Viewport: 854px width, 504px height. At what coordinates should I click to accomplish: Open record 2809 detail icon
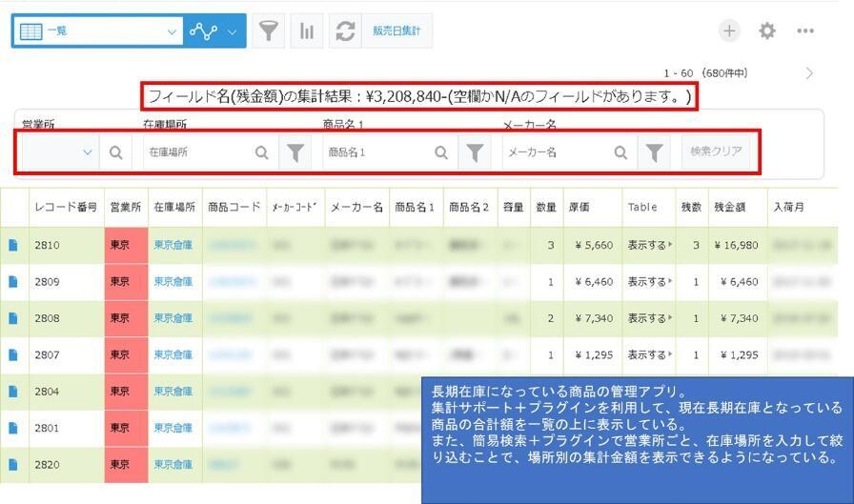pos(13,281)
